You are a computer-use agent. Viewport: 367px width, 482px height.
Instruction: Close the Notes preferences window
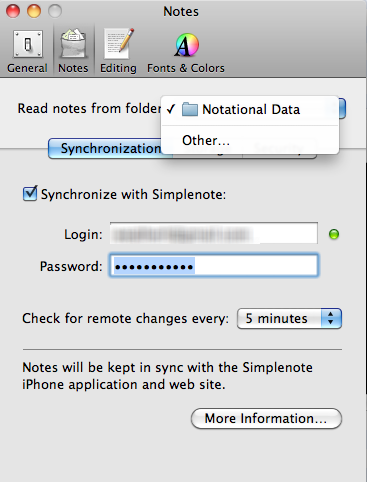tap(13, 11)
